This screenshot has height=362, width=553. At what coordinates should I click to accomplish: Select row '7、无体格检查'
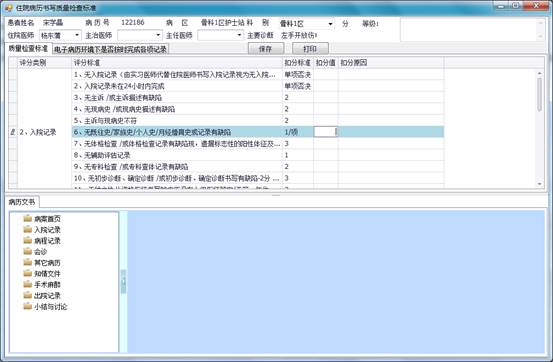(177, 144)
